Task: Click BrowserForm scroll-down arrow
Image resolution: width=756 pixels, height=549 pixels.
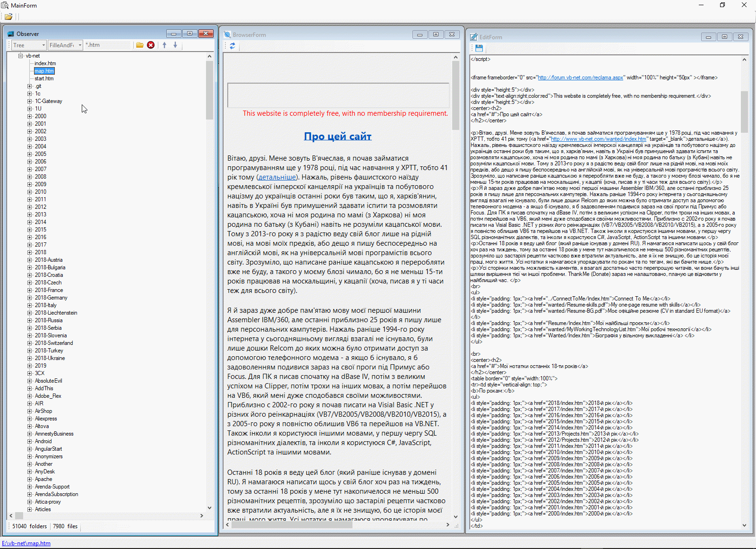Action: click(456, 517)
